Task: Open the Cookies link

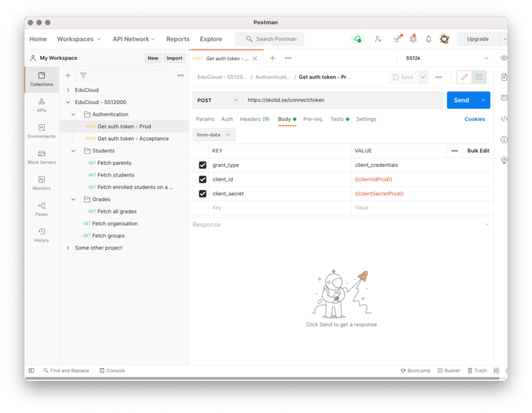Action: tap(475, 119)
